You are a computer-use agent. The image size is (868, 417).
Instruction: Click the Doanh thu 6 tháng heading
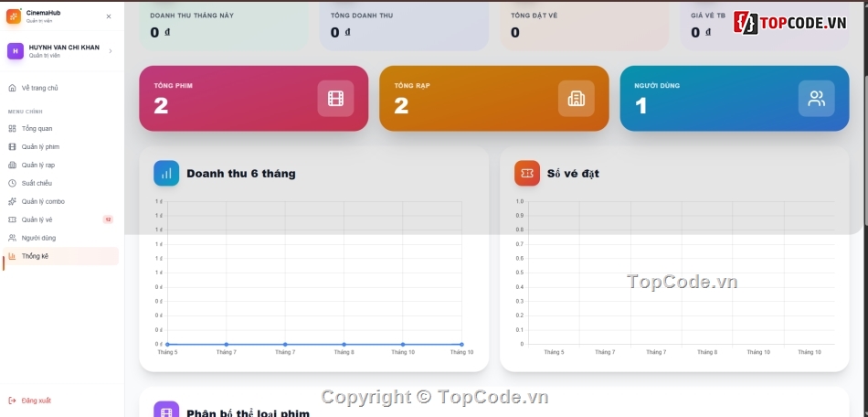click(241, 174)
